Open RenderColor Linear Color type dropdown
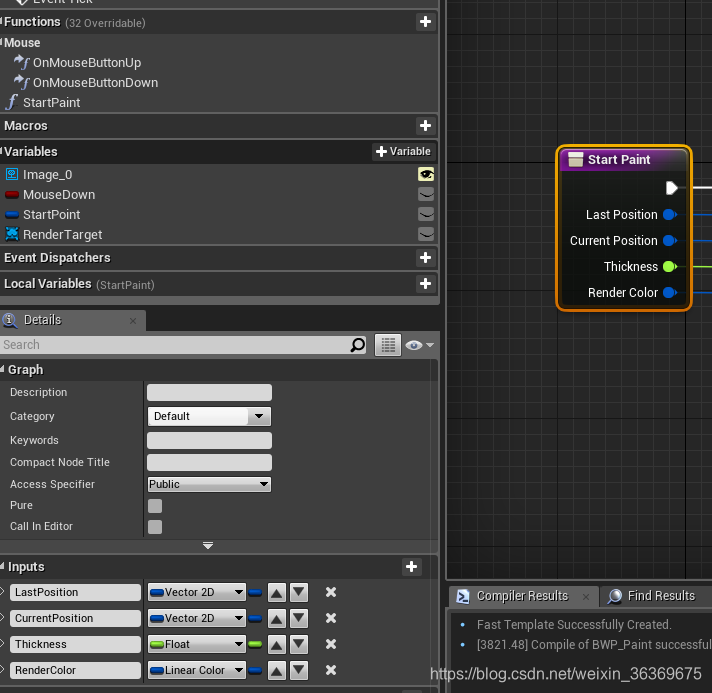This screenshot has width=712, height=693. (x=197, y=670)
